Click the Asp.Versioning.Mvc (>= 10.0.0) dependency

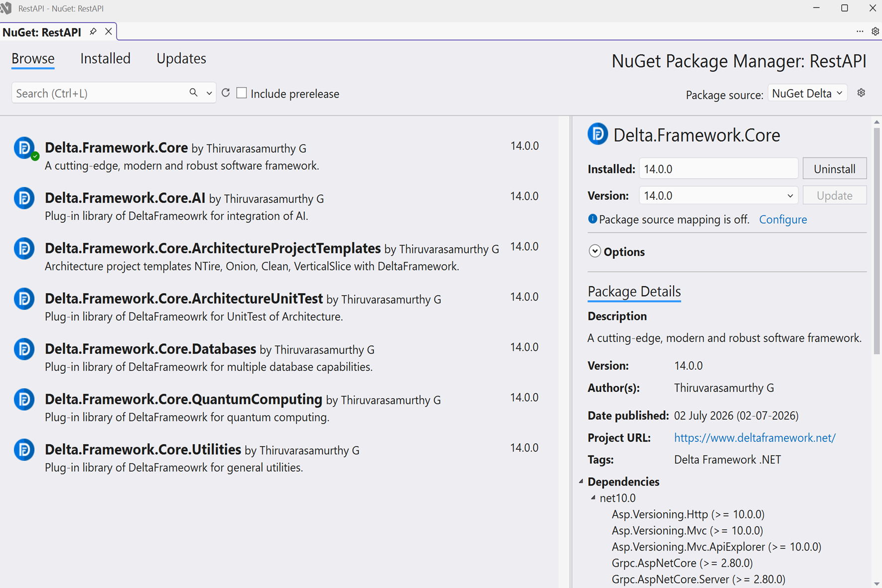point(687,530)
